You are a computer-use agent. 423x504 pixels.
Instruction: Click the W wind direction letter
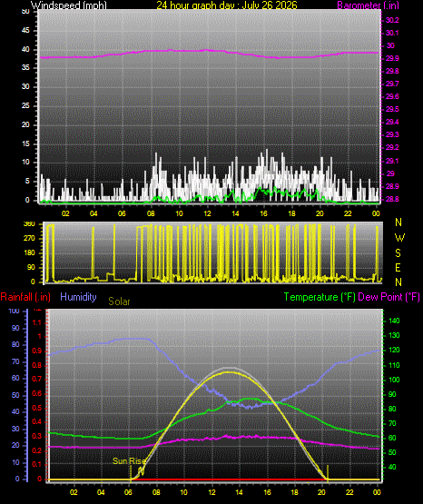click(399, 238)
